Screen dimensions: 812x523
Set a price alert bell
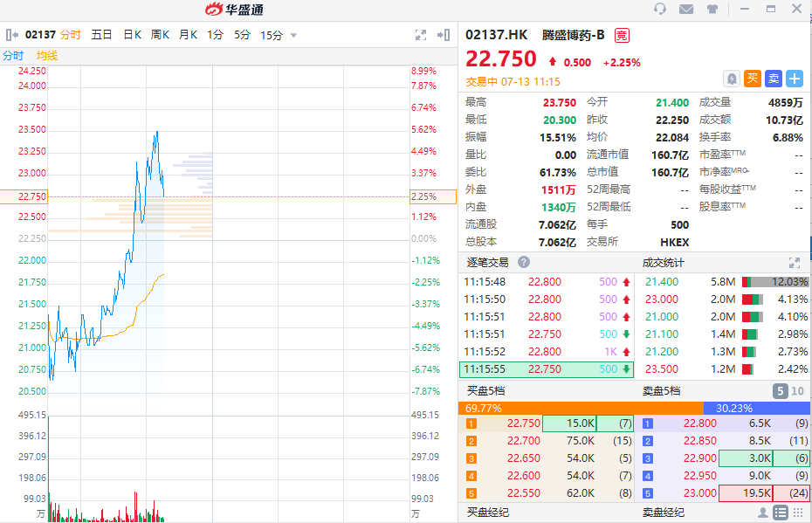pyautogui.click(x=731, y=79)
